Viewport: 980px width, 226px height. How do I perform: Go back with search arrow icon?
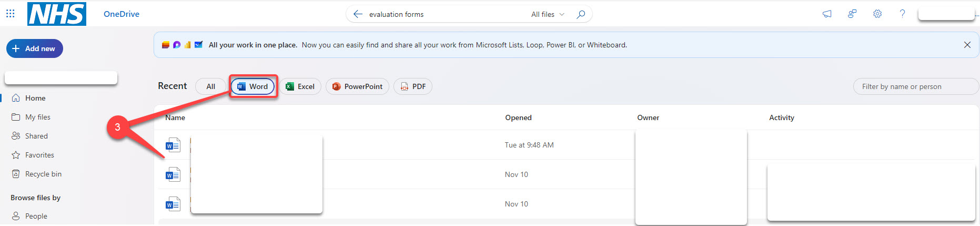point(358,14)
